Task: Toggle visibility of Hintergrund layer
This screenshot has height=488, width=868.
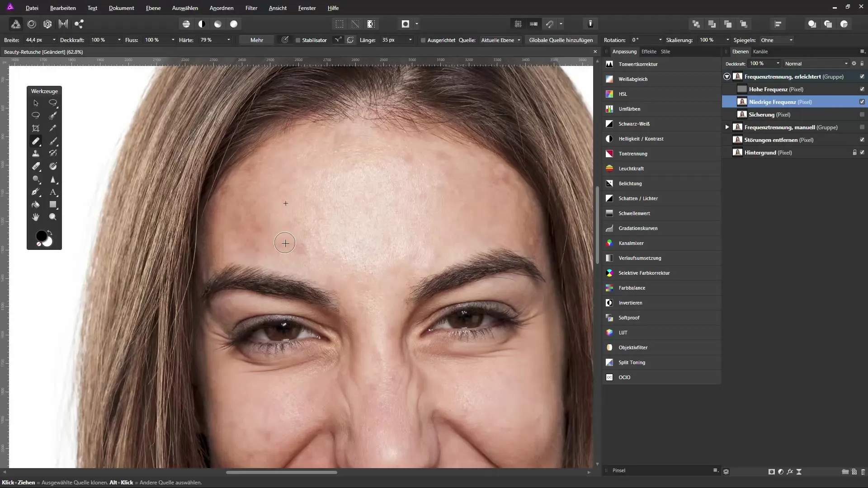Action: (862, 152)
